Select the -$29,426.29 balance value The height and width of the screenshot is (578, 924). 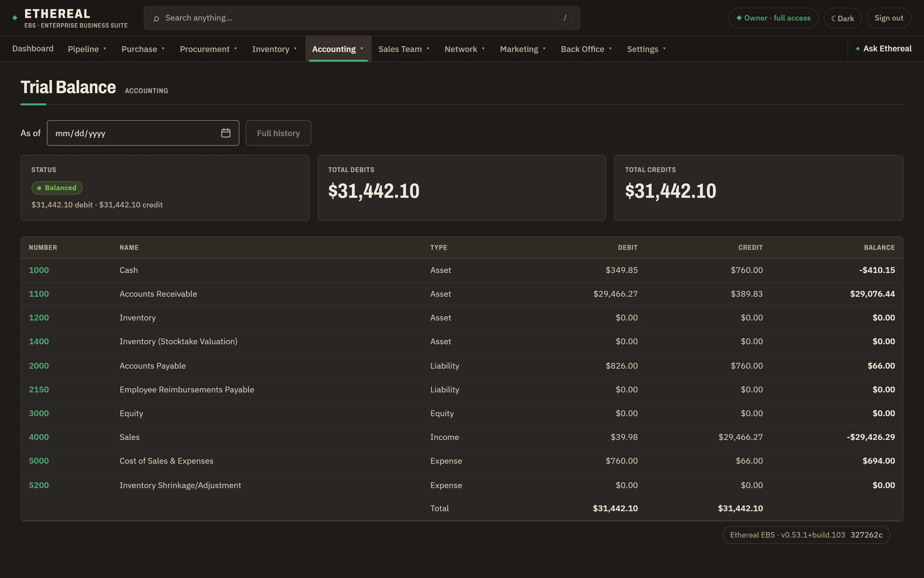(870, 437)
